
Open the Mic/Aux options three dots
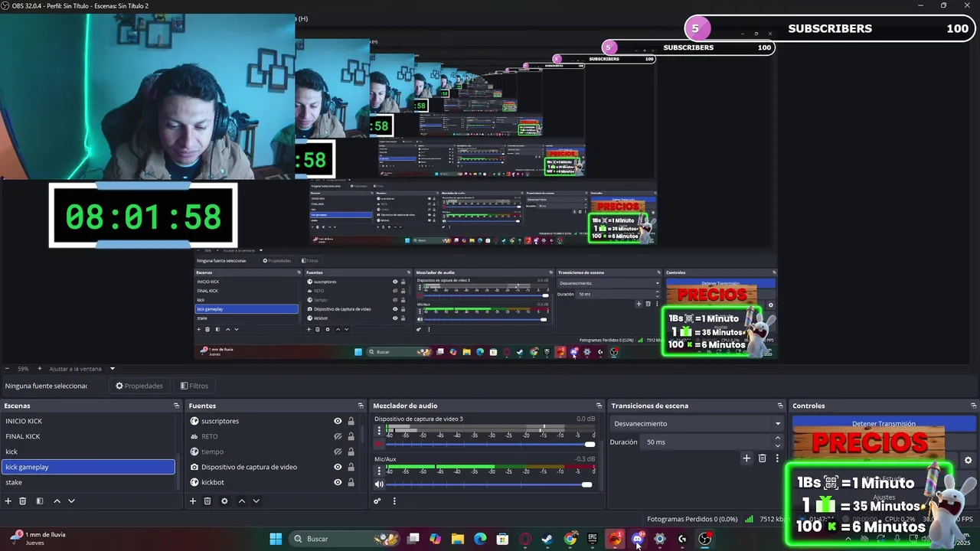[379, 471]
